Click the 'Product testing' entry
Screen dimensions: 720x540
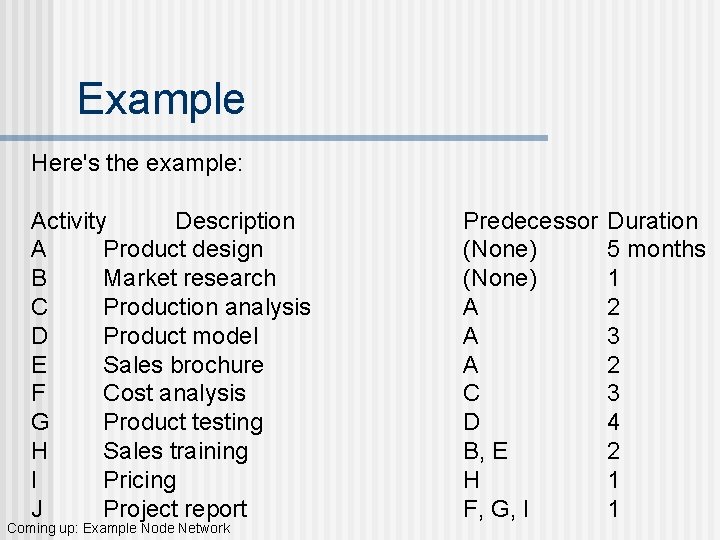(x=183, y=423)
